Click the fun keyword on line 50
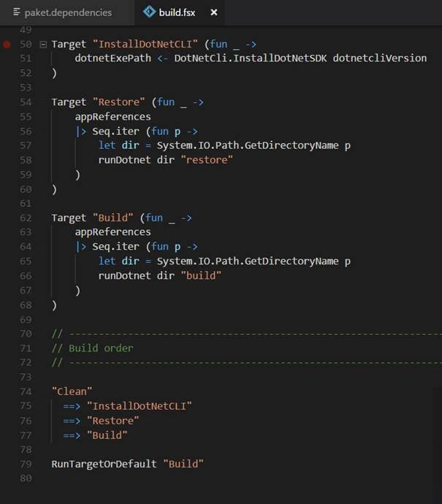The height and width of the screenshot is (504, 442). pos(218,44)
